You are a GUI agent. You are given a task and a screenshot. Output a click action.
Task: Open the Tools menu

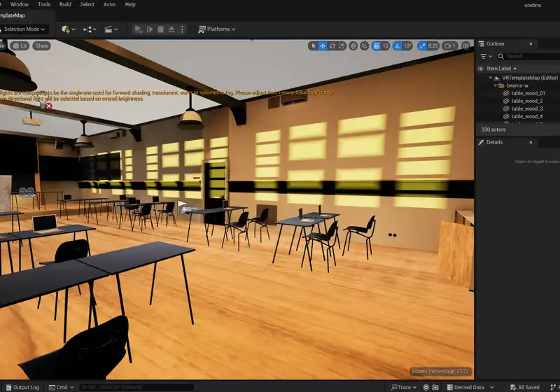click(x=44, y=4)
